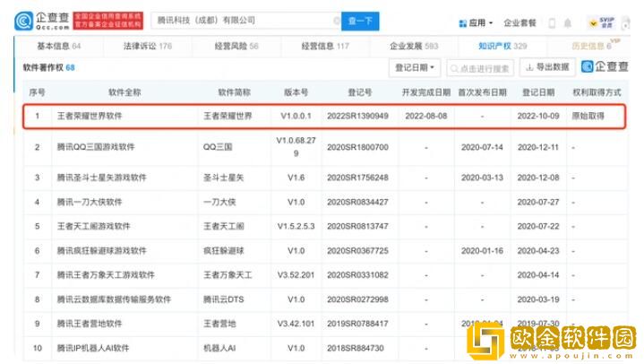
Task: Switch to the 历史信息 tab
Action: [x=592, y=46]
